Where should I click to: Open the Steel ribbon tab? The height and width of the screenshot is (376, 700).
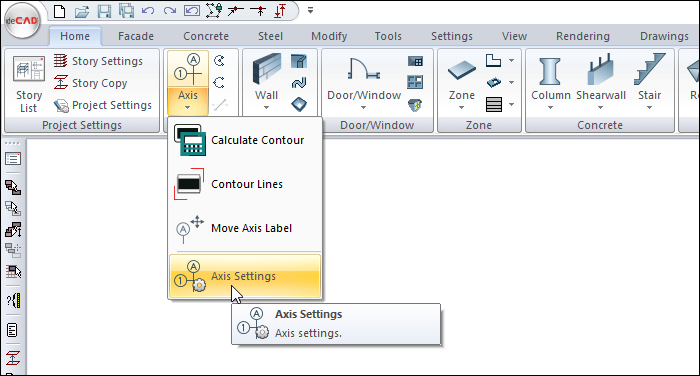click(x=270, y=36)
